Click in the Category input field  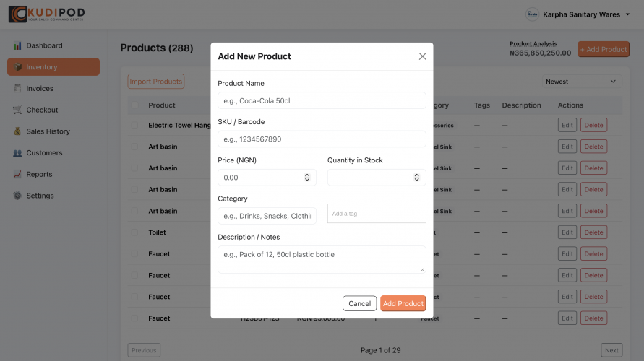click(267, 216)
